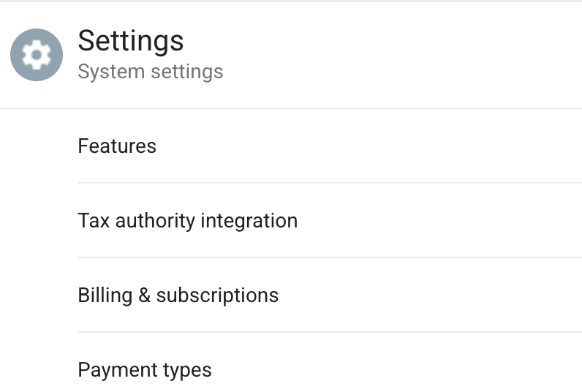The image size is (582, 392).
Task: Click the Billing & subscriptions label
Action: (178, 296)
